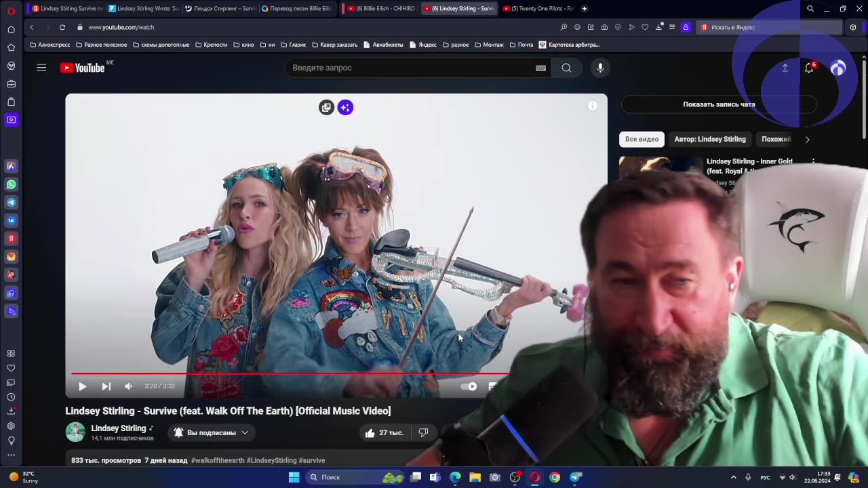The height and width of the screenshot is (488, 868).
Task: Open the Вы подписаны subscription dropdown
Action: click(x=211, y=432)
